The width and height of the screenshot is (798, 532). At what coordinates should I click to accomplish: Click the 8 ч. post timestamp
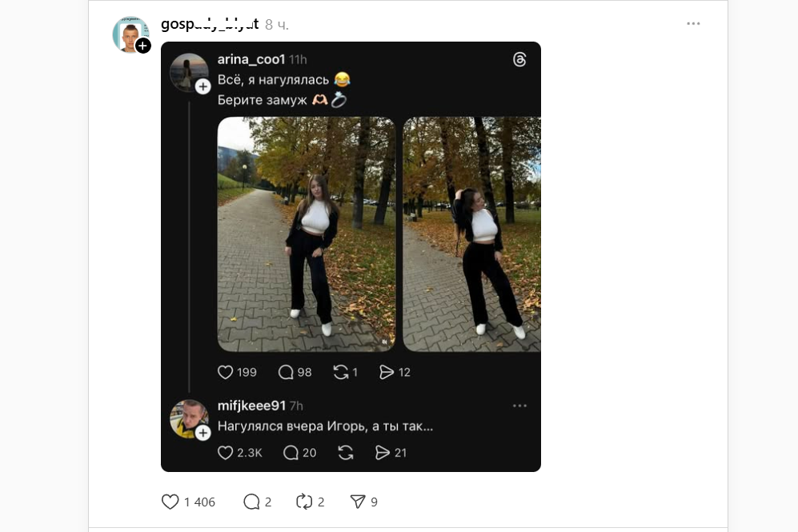tap(277, 25)
